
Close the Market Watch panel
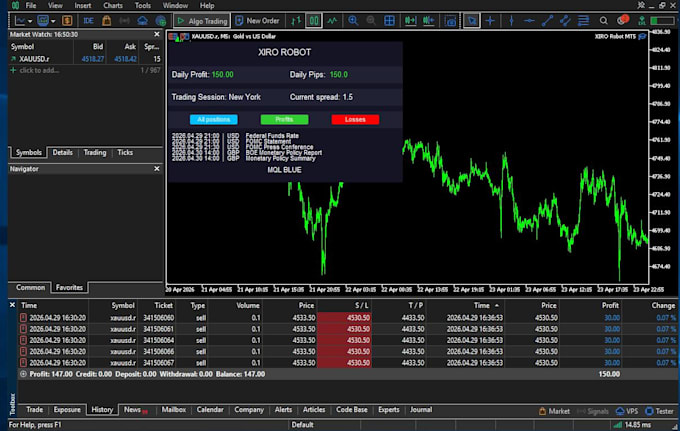[157, 34]
